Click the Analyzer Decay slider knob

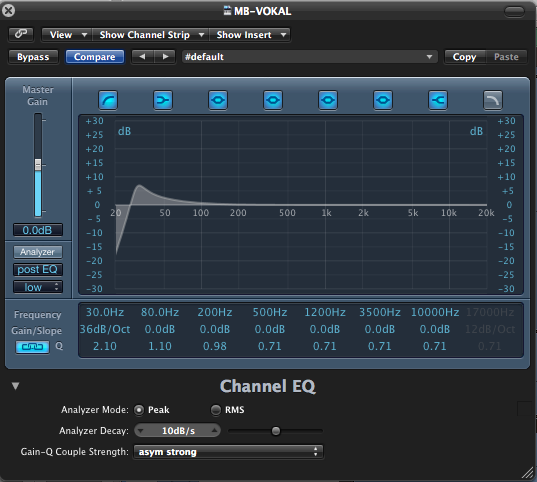tap(276, 431)
